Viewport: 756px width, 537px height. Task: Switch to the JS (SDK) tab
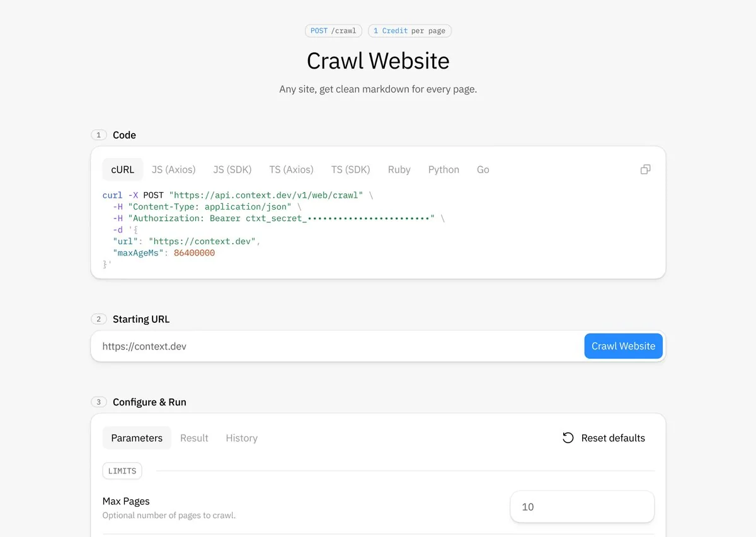point(232,169)
